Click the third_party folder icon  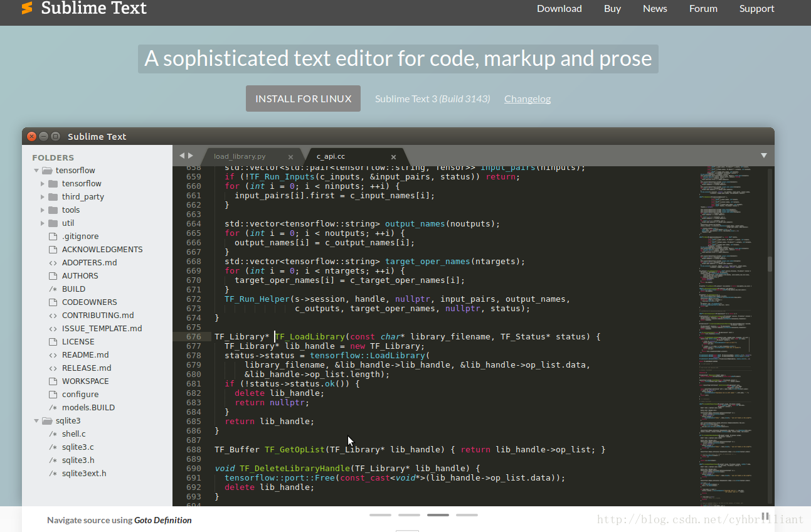(53, 197)
